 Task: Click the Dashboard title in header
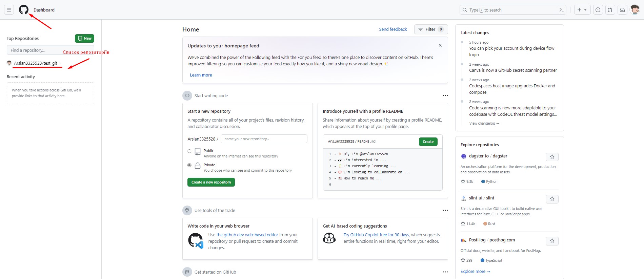(44, 10)
